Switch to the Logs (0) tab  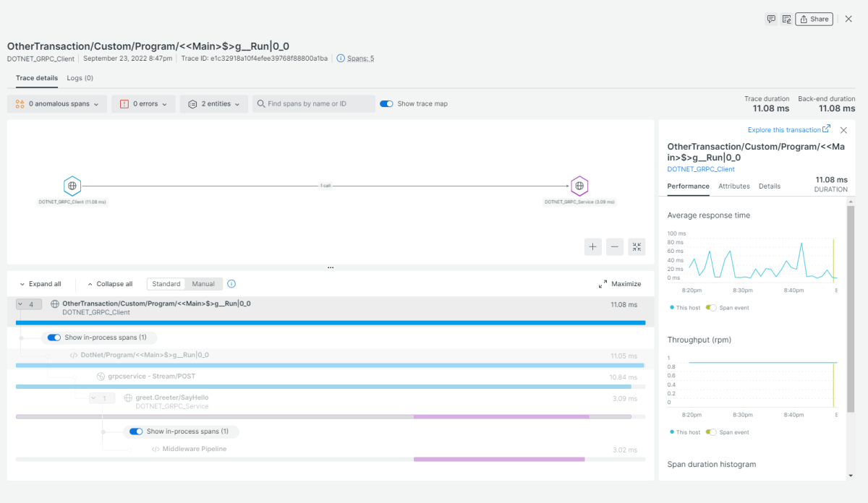[x=80, y=78]
